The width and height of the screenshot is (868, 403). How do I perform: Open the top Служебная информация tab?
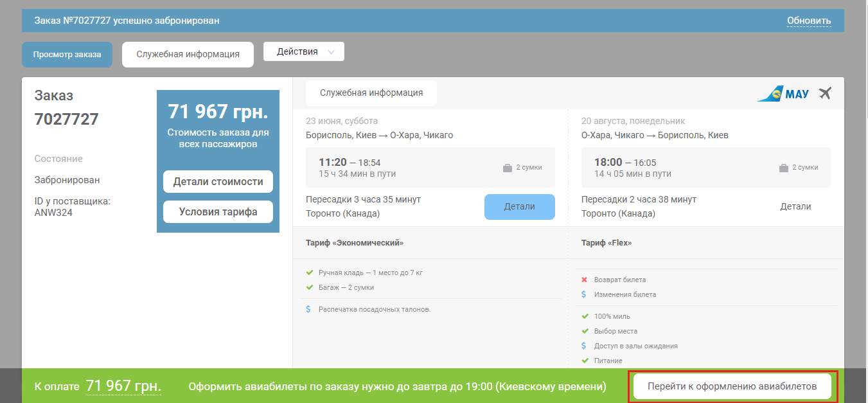point(188,55)
